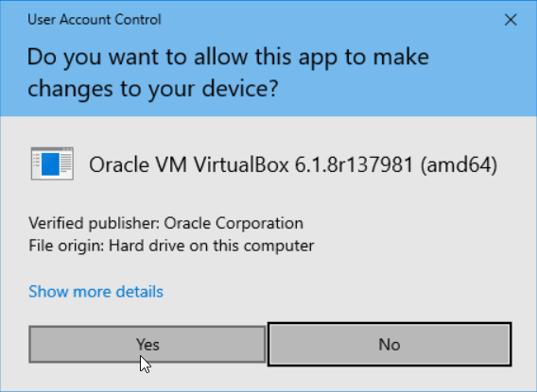Click the User Account Control title text
This screenshot has height=392, width=537.
(95, 20)
